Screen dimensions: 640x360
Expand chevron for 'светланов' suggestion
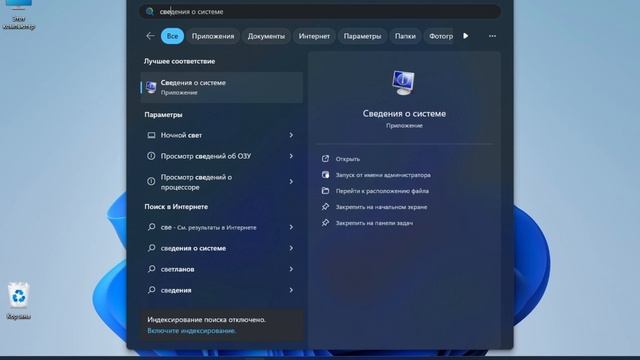point(291,269)
